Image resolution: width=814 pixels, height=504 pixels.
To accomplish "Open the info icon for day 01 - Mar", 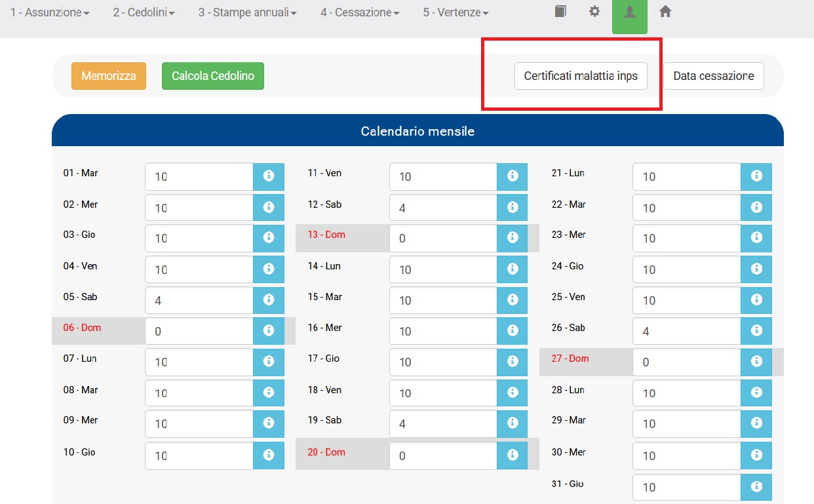I will [x=269, y=176].
